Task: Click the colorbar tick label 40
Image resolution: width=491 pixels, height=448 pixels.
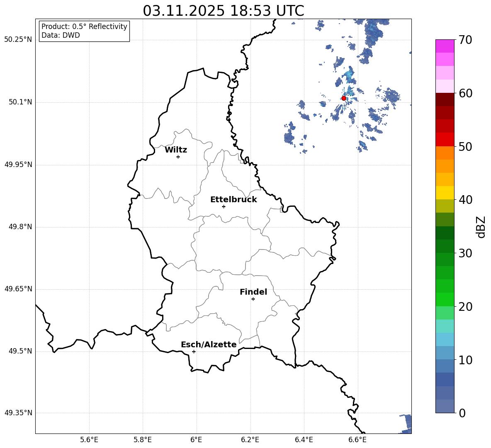Action: [x=465, y=200]
